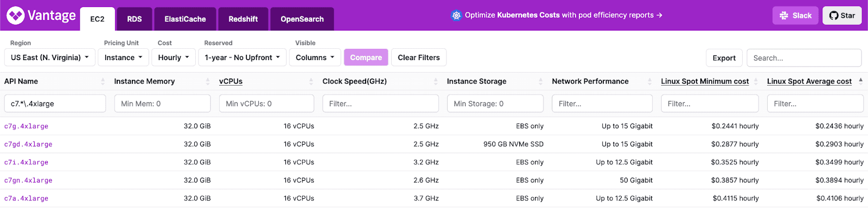Sort by Clock Speed(GHz) column arrows
This screenshot has width=868, height=208.
(436, 81)
